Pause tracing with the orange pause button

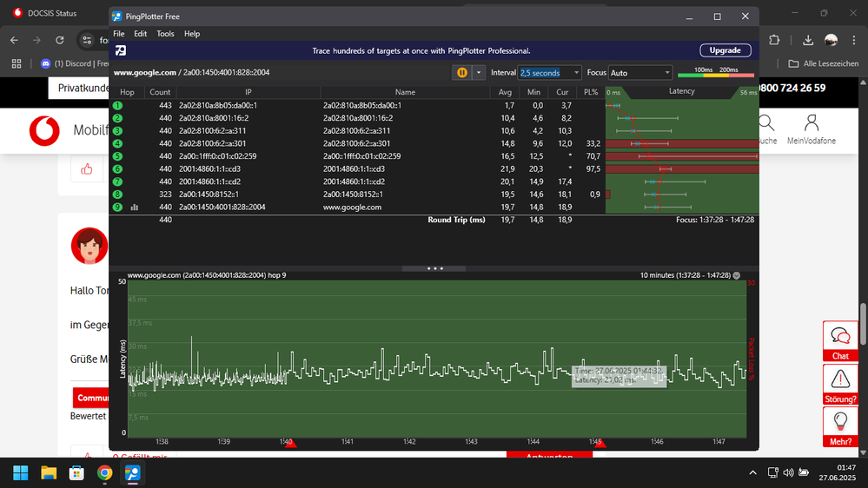461,72
